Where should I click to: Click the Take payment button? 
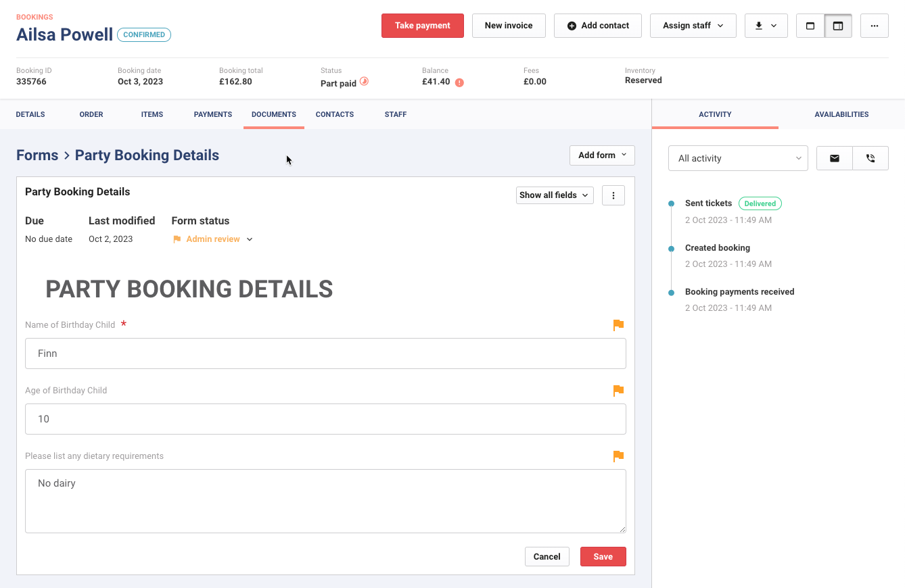point(423,26)
